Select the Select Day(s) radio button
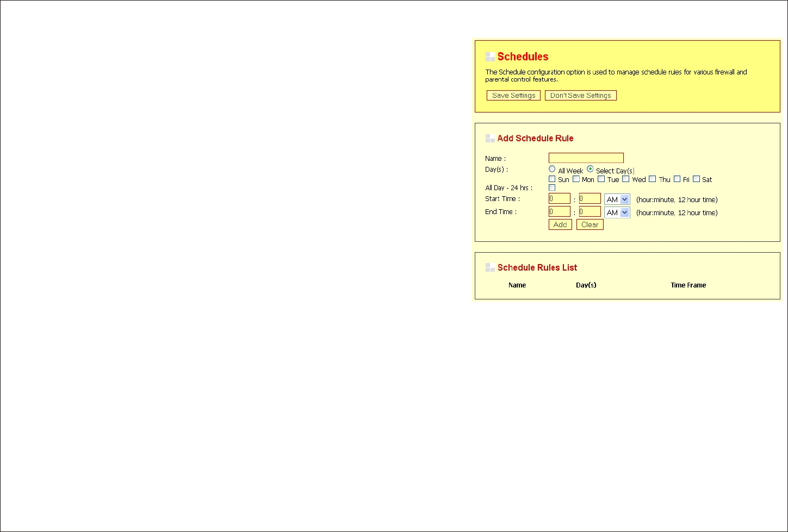The image size is (788, 532). [x=590, y=169]
